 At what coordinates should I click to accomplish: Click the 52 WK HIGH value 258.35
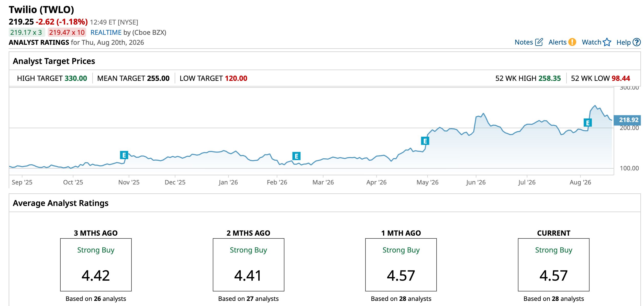pos(550,78)
